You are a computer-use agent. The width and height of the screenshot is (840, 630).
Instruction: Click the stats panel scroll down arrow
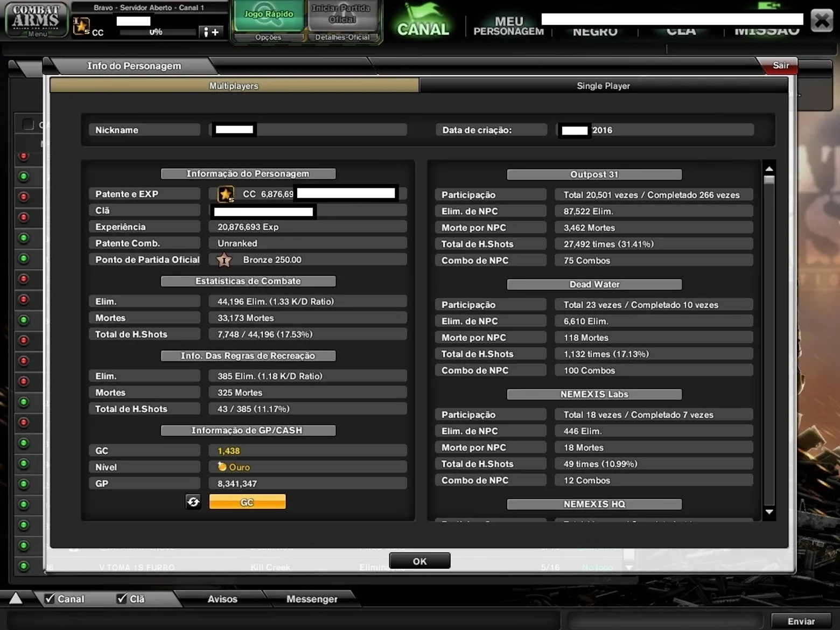click(769, 512)
